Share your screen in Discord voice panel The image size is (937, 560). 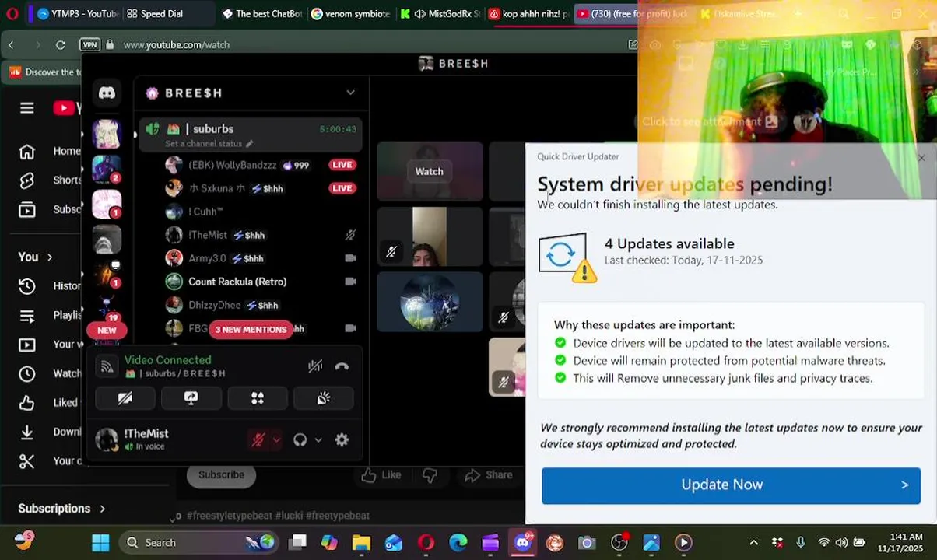tap(191, 398)
